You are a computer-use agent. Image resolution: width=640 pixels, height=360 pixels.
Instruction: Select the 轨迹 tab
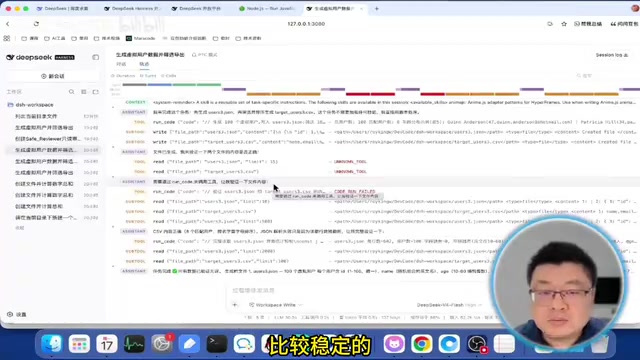[144, 64]
